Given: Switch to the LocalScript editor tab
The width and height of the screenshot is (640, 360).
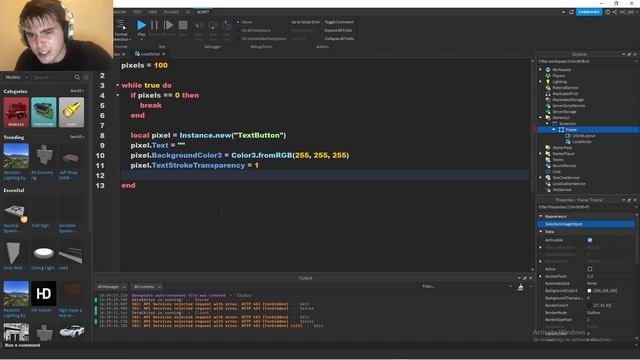Looking at the screenshot, I should (149, 54).
